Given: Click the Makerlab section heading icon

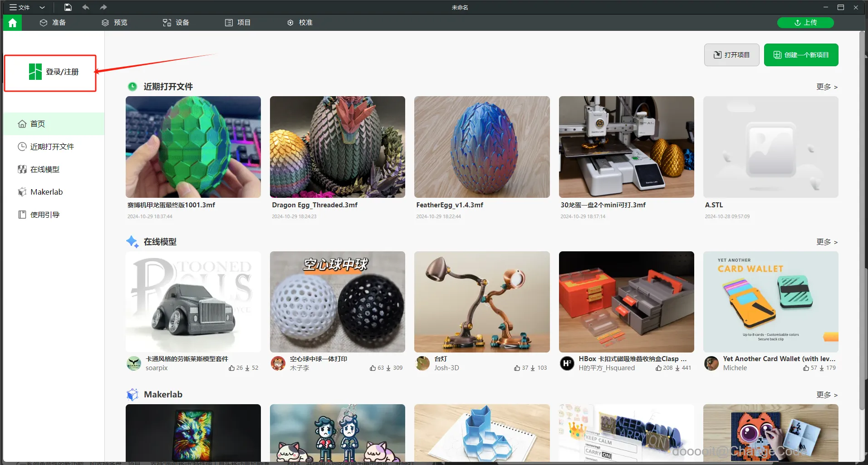Looking at the screenshot, I should coord(132,395).
